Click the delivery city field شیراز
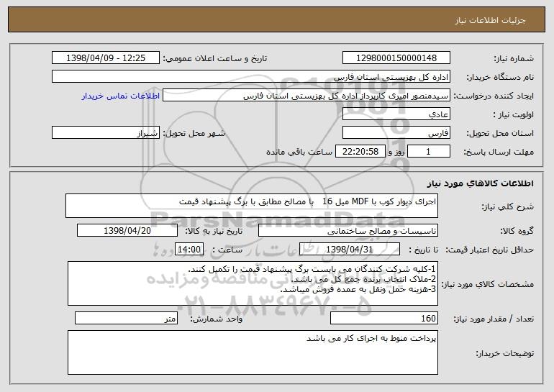Screen dimensions: 554x392 [106, 132]
